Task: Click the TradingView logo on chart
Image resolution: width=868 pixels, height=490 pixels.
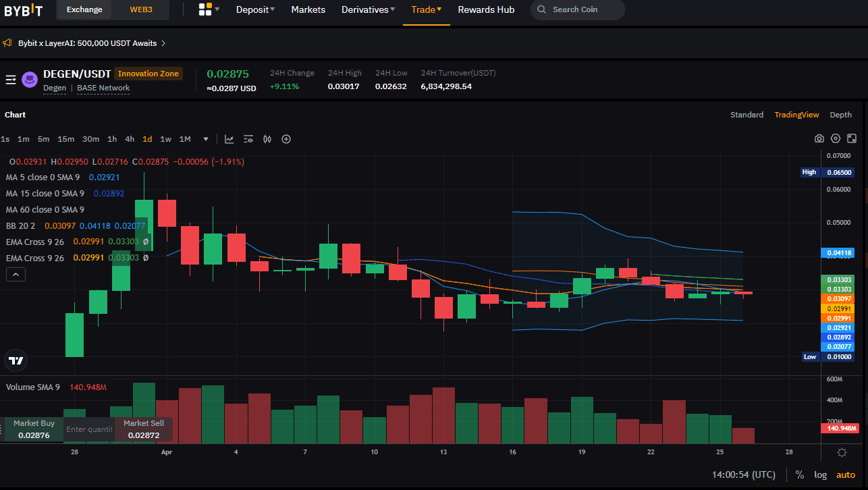Action: (x=16, y=360)
